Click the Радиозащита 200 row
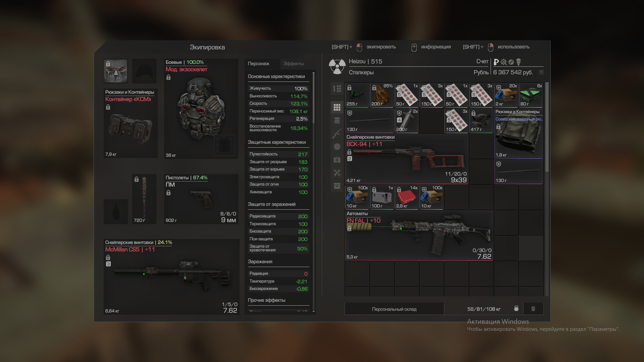Image resolution: width=644 pixels, height=362 pixels. point(278,216)
